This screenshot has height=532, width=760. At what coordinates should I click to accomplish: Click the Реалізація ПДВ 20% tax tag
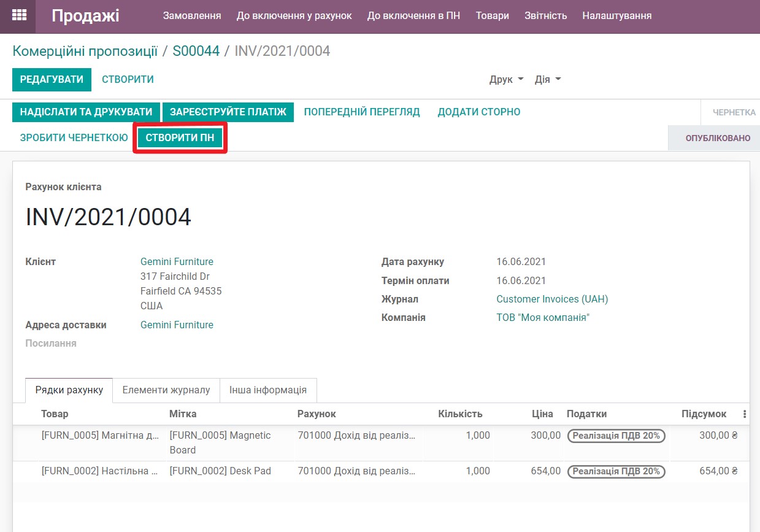(x=616, y=436)
